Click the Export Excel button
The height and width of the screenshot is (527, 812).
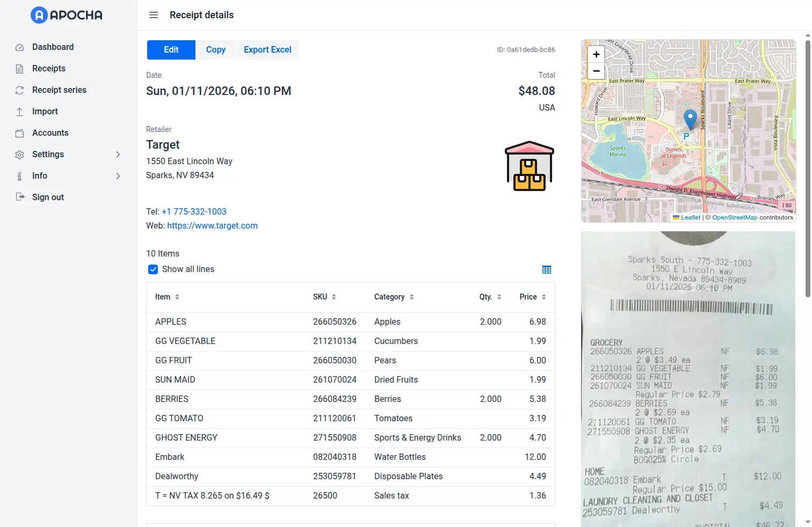pos(267,49)
